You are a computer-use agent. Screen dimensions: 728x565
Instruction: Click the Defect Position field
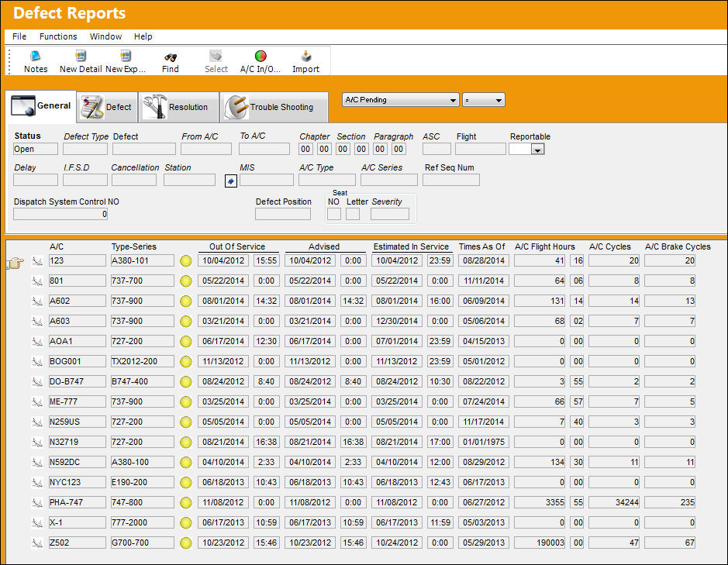point(283,214)
